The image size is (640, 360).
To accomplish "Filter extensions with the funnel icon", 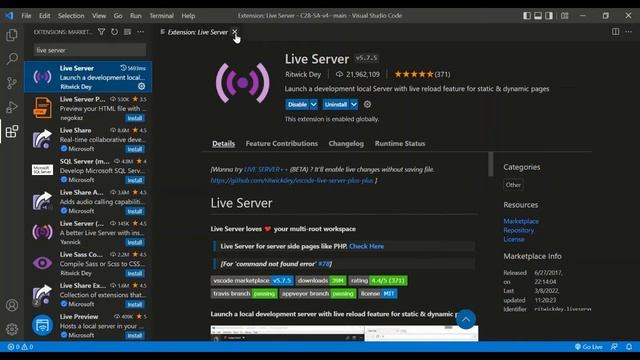I will [x=101, y=32].
